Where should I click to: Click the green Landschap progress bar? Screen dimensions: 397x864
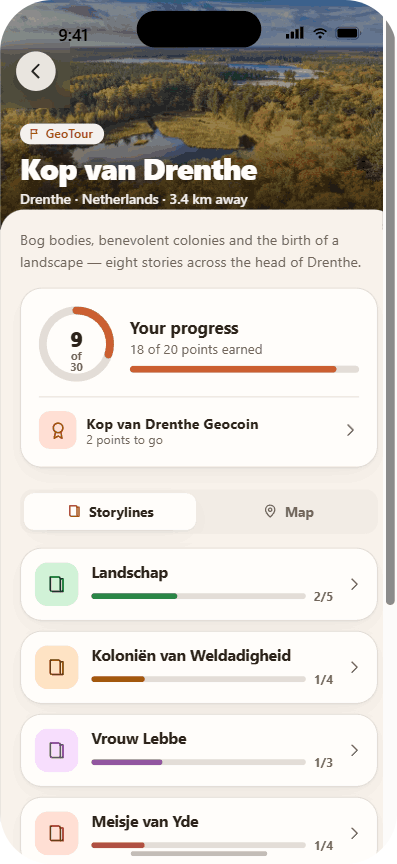click(198, 596)
